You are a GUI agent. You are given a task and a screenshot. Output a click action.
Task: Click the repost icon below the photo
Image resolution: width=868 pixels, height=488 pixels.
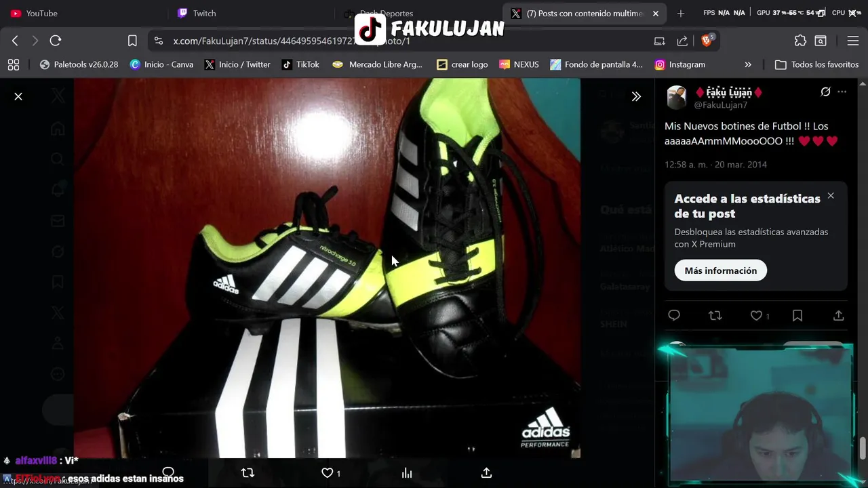(248, 472)
